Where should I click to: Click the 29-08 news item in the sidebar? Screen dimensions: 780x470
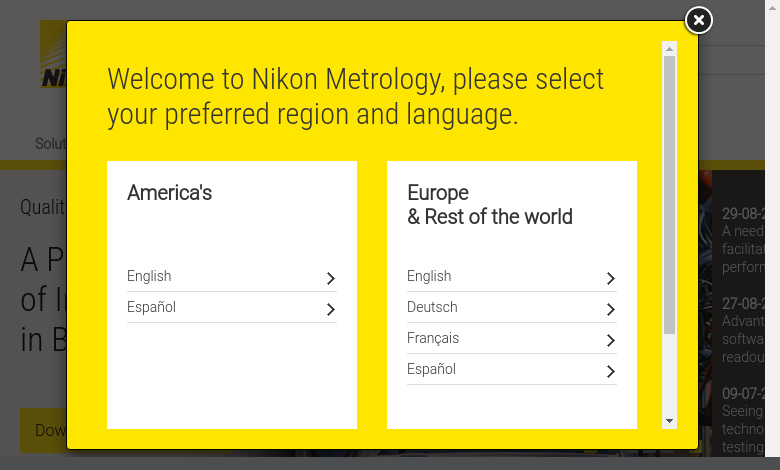coord(743,241)
